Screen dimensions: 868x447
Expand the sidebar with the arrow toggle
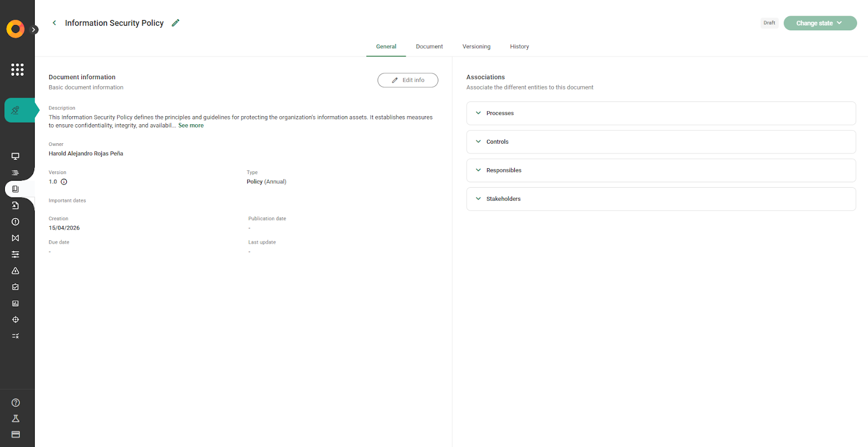[34, 30]
